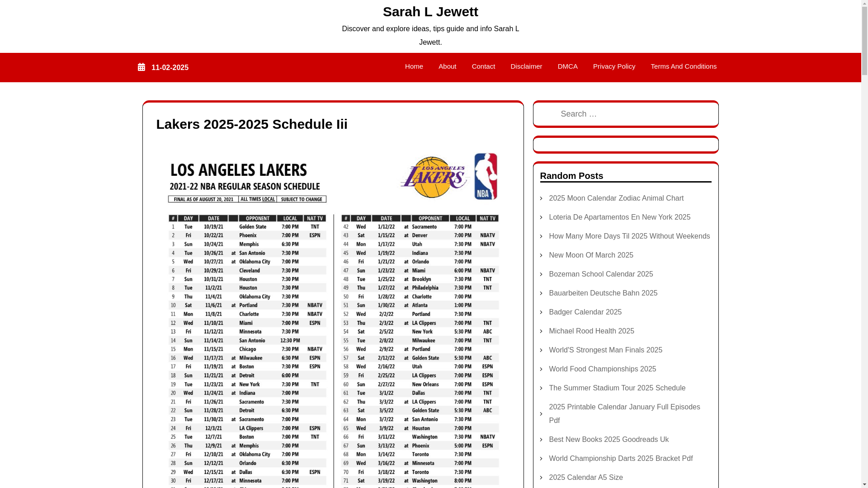Click the page vertical scrollbar

click(x=864, y=244)
